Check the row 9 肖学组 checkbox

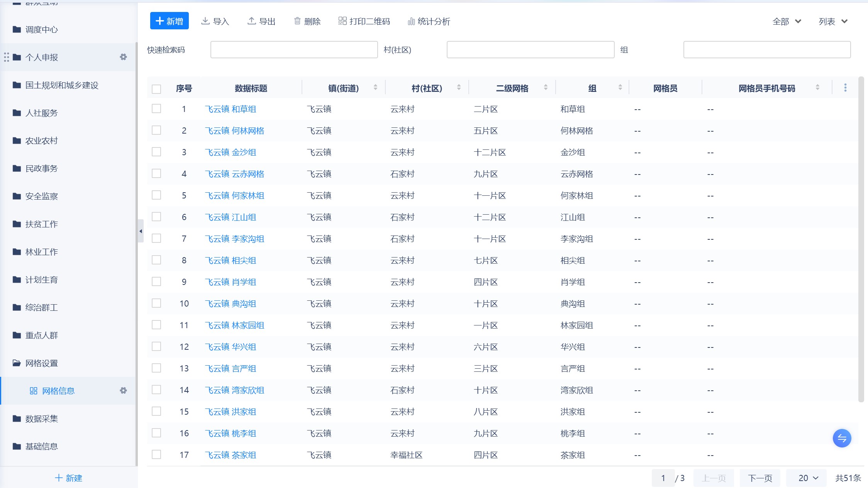point(156,282)
